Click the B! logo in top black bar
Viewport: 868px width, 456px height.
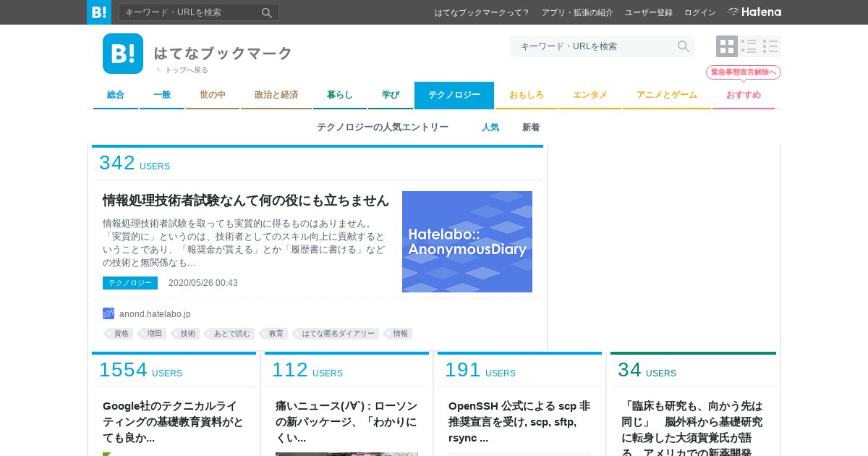click(x=99, y=12)
